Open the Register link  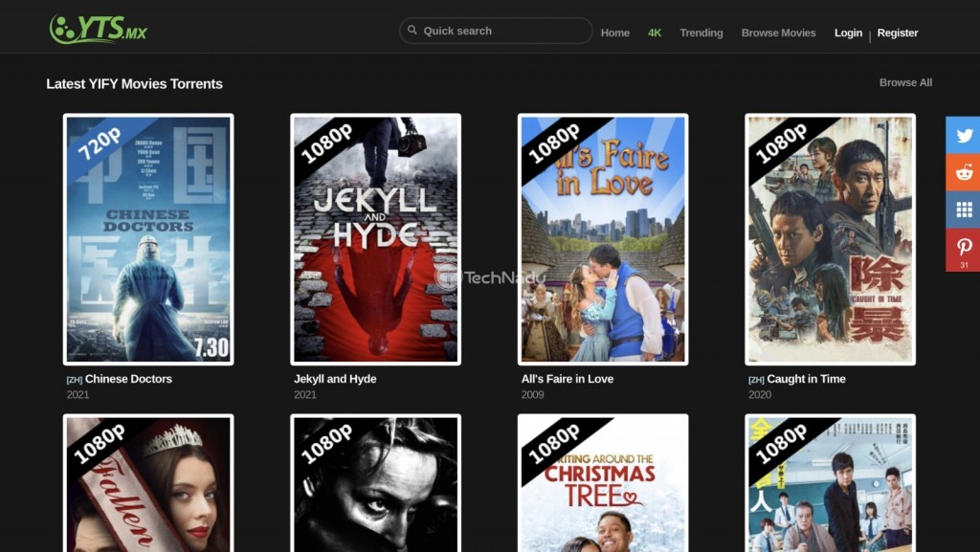tap(898, 33)
